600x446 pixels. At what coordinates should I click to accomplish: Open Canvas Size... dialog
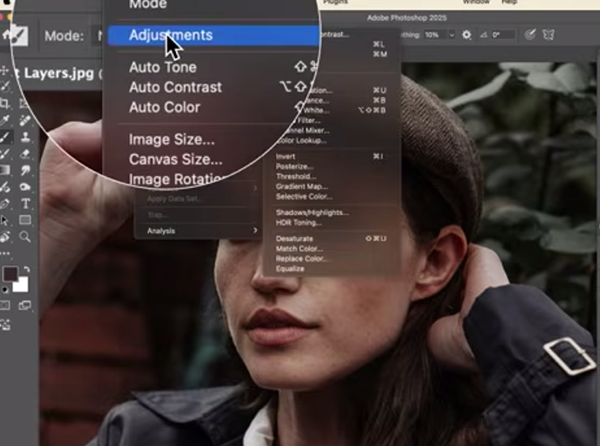pyautogui.click(x=175, y=160)
